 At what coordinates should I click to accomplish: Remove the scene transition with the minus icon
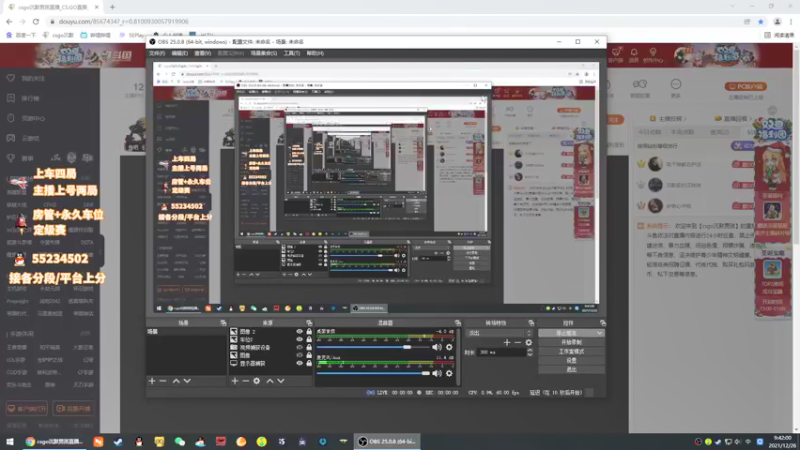click(x=517, y=342)
